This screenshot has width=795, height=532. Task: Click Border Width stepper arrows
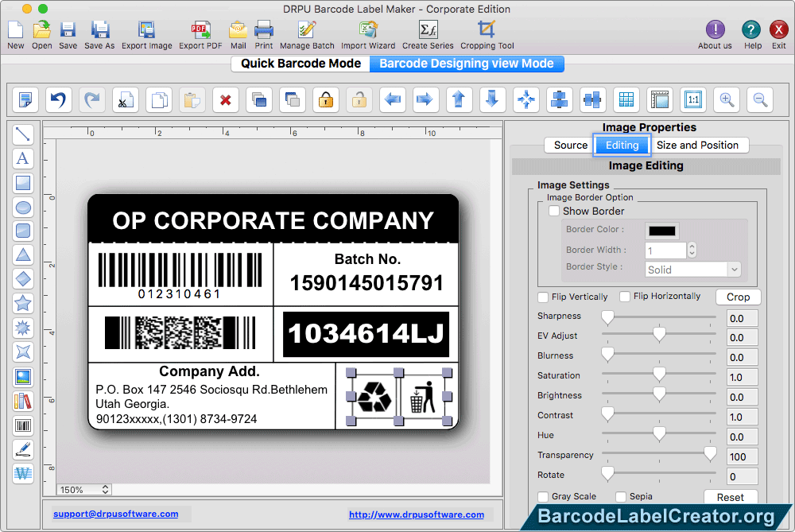click(692, 250)
